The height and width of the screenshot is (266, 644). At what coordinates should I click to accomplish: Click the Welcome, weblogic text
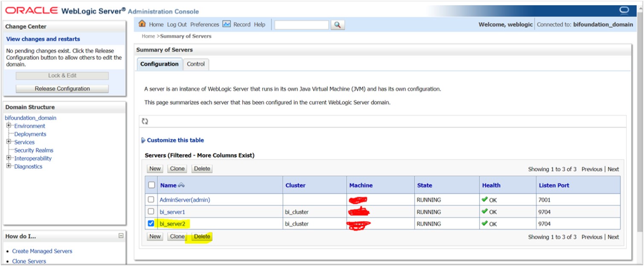pyautogui.click(x=505, y=25)
